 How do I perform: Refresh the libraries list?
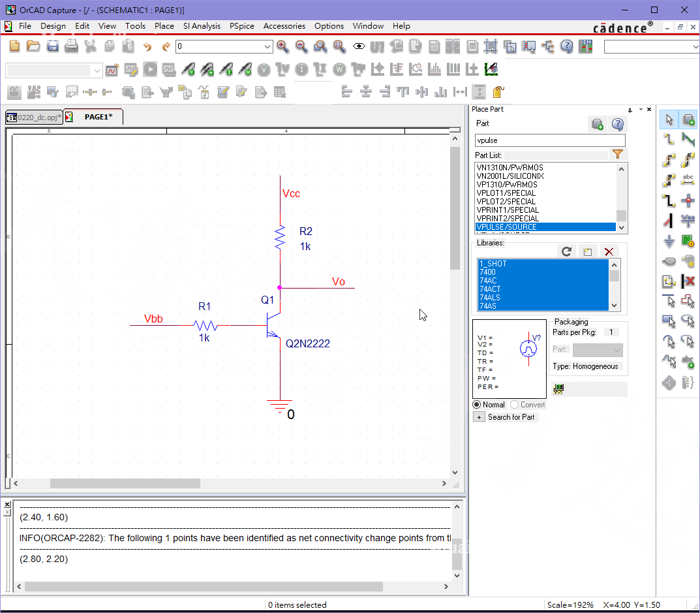pyautogui.click(x=566, y=251)
